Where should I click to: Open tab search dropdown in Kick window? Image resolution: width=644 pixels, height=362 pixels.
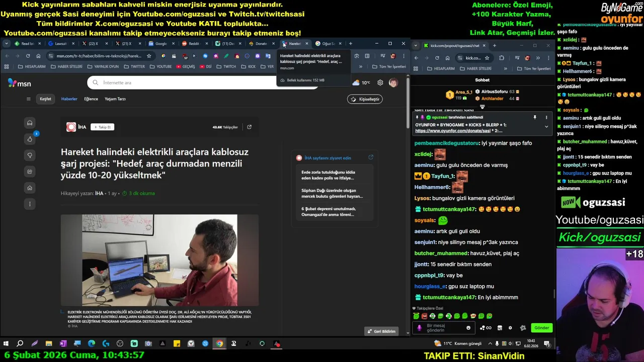tap(416, 46)
